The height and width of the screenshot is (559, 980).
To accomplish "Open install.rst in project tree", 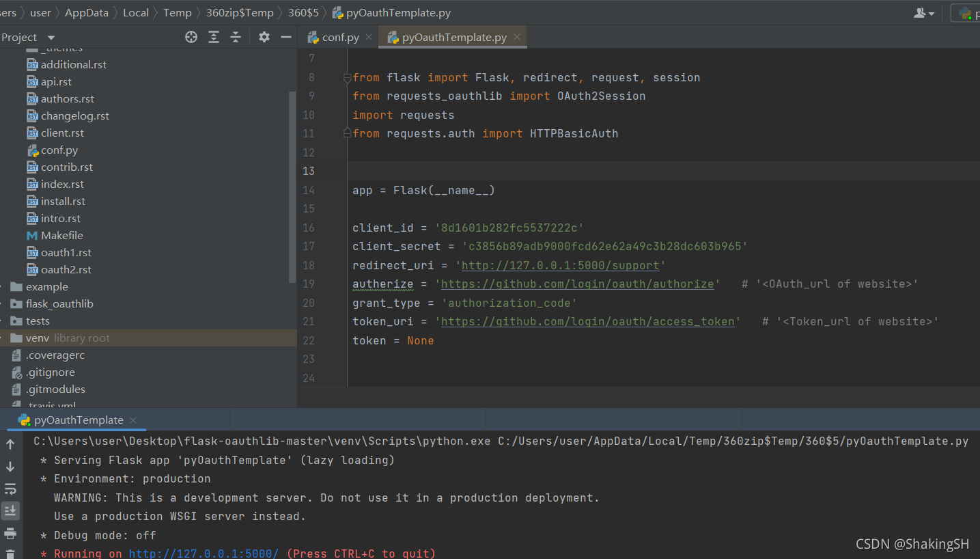I will click(63, 201).
